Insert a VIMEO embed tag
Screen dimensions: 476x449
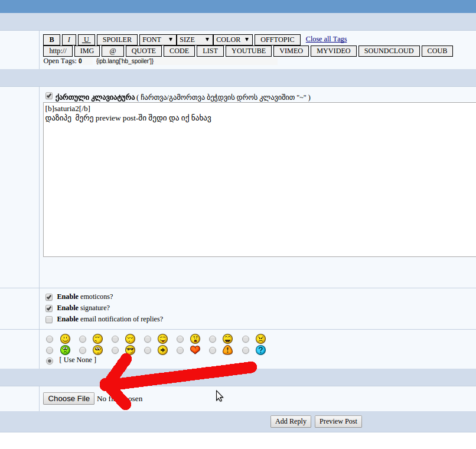(291, 51)
